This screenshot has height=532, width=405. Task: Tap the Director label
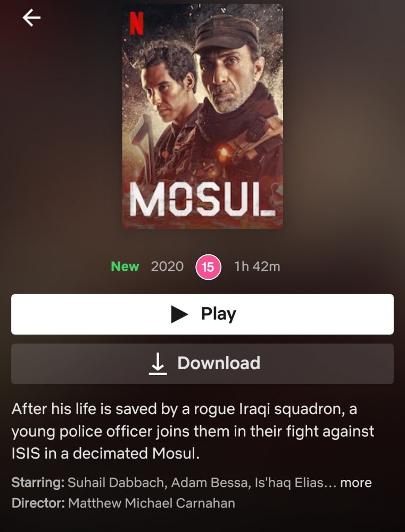pyautogui.click(x=38, y=503)
